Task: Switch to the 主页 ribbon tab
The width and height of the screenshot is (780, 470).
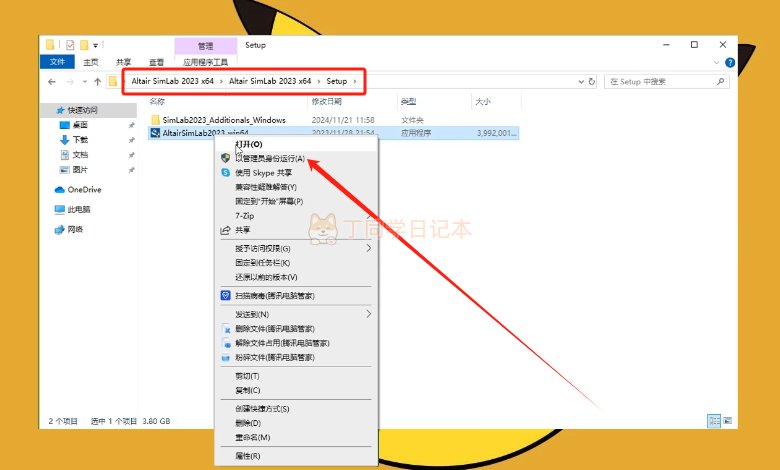Action: click(x=91, y=62)
